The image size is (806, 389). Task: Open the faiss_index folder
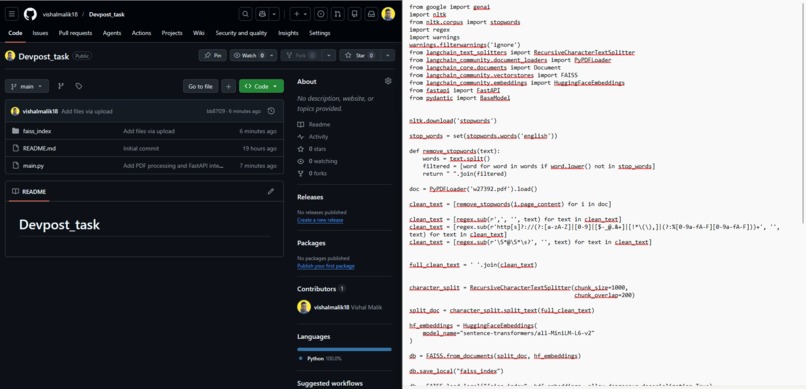tap(37, 131)
